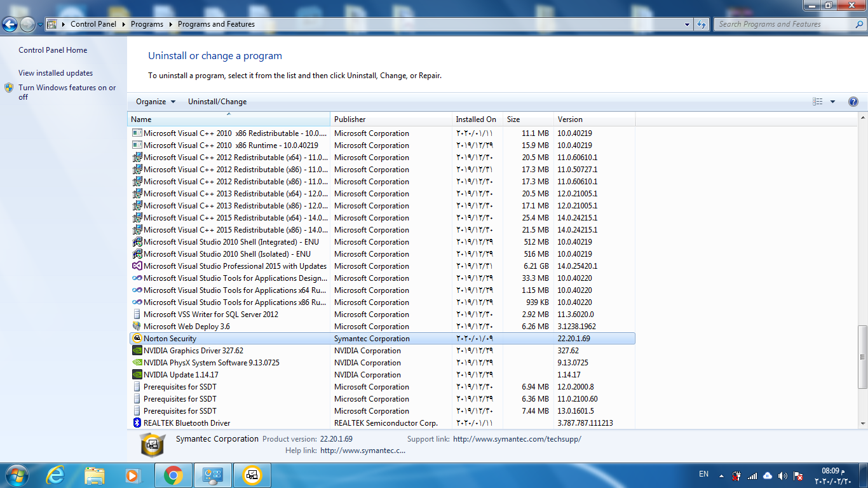Click vertical scrollbar up arrow
The height and width of the screenshot is (488, 868).
click(x=862, y=119)
